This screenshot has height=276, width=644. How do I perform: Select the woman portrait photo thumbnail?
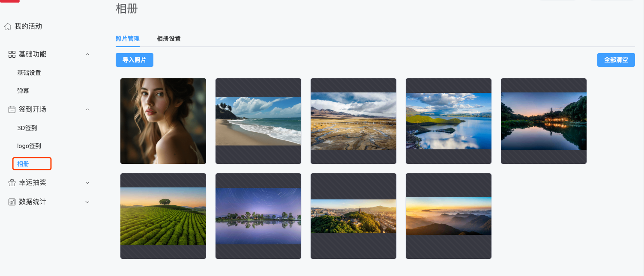[x=163, y=121]
